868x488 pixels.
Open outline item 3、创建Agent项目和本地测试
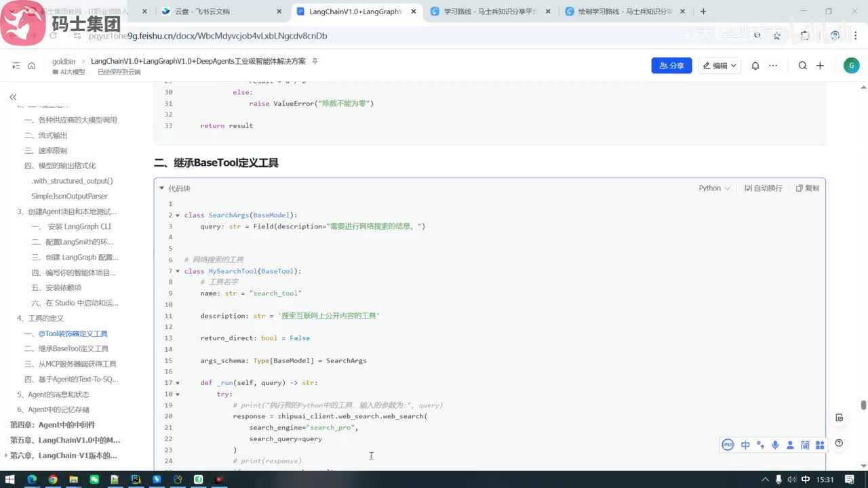[67, 211]
